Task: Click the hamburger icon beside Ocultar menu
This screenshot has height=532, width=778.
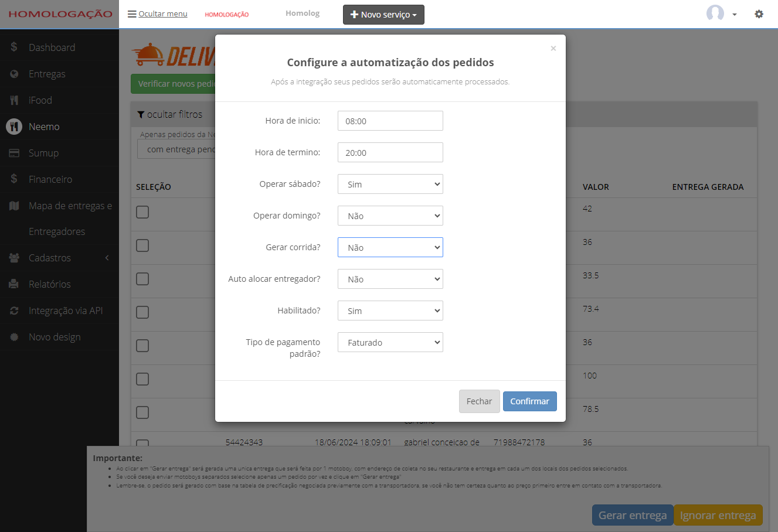Action: point(132,13)
